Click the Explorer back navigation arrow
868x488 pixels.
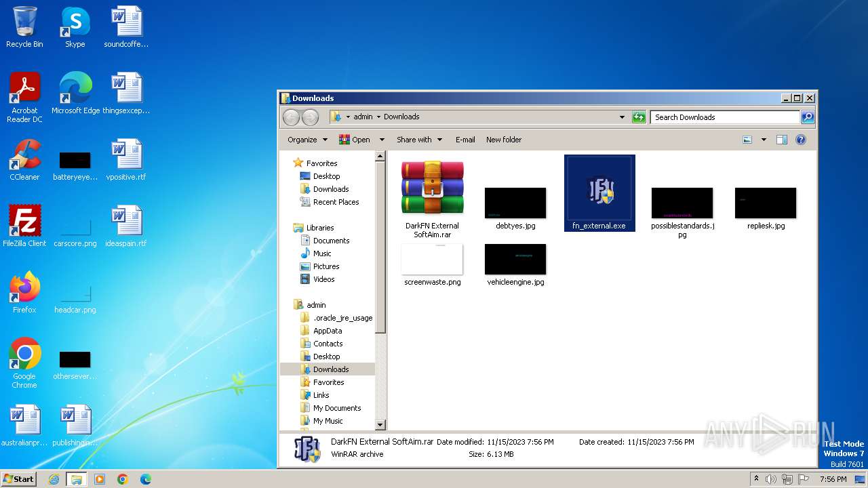[x=291, y=117]
